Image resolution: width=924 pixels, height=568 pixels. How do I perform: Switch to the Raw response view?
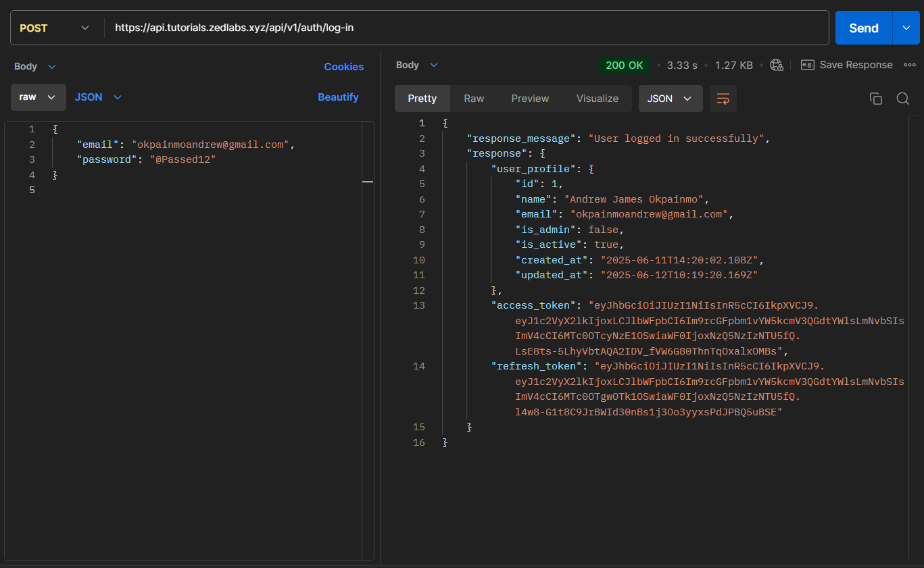pos(474,99)
